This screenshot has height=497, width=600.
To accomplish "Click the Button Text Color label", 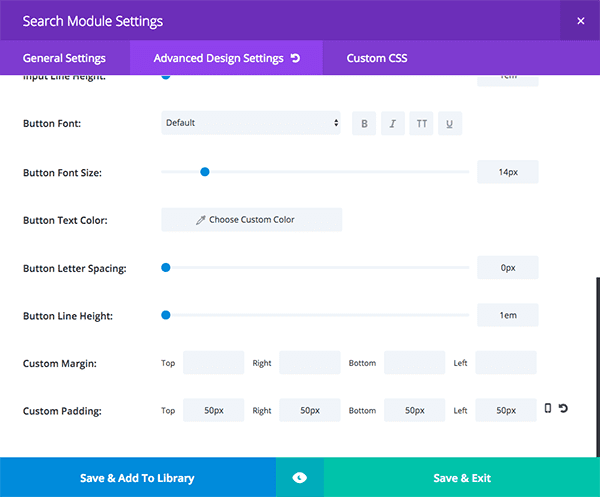I will click(x=65, y=220).
